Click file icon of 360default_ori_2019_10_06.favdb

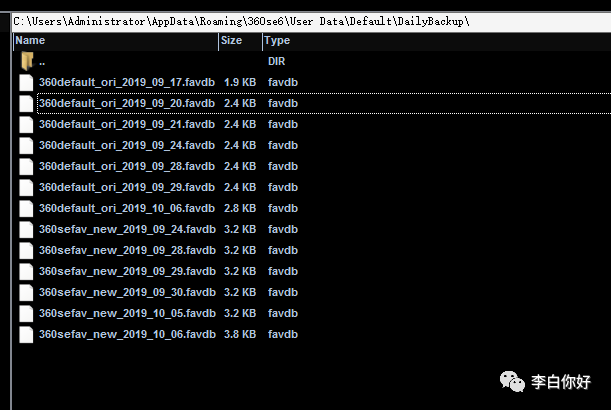coord(26,209)
